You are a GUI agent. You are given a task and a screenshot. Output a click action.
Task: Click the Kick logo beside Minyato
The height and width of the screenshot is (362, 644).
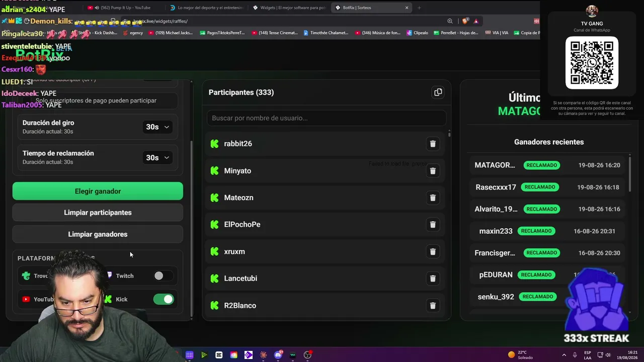pyautogui.click(x=215, y=171)
